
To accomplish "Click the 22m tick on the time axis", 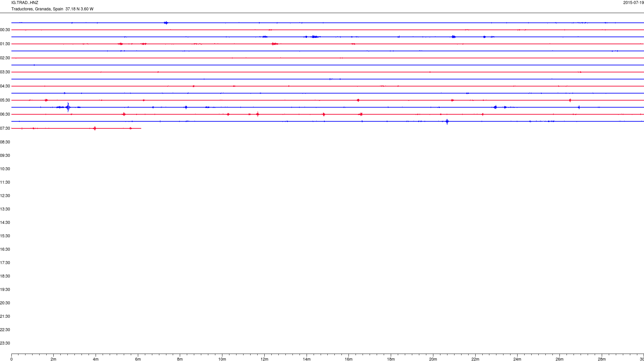I will pyautogui.click(x=475, y=359).
